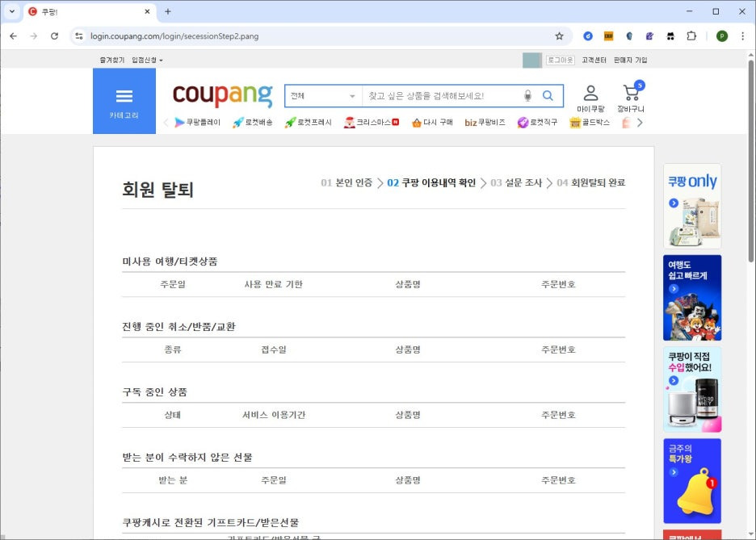Open 로켓직구 shortcut

point(537,123)
